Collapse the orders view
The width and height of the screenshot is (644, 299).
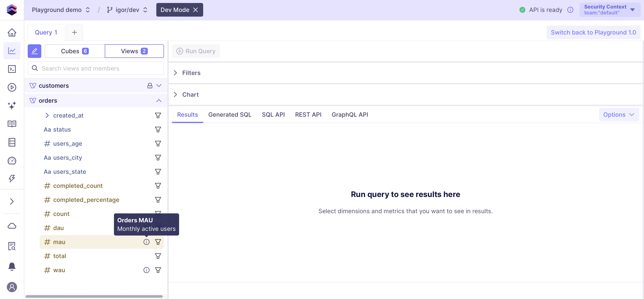(159, 101)
